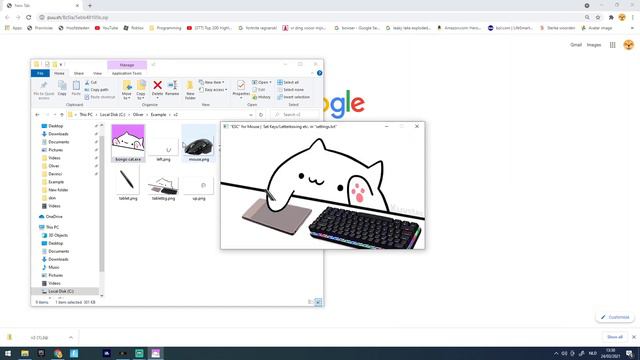
Task: Click the Images link
Action: [x=594, y=45]
